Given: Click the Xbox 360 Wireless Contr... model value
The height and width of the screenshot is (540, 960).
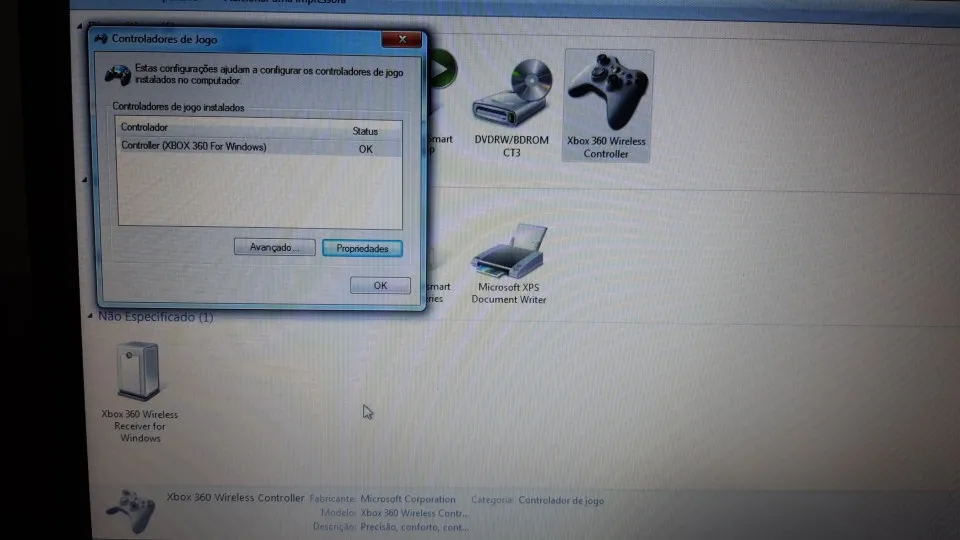Looking at the screenshot, I should (x=414, y=513).
